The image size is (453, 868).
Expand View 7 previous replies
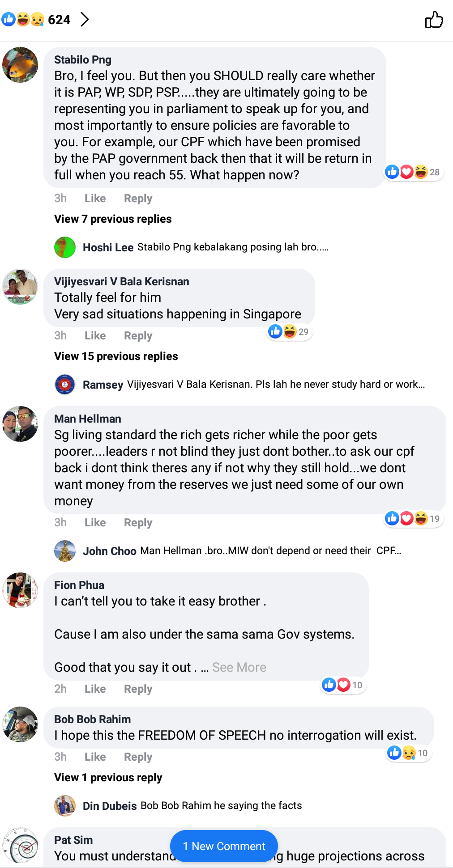coord(113,219)
